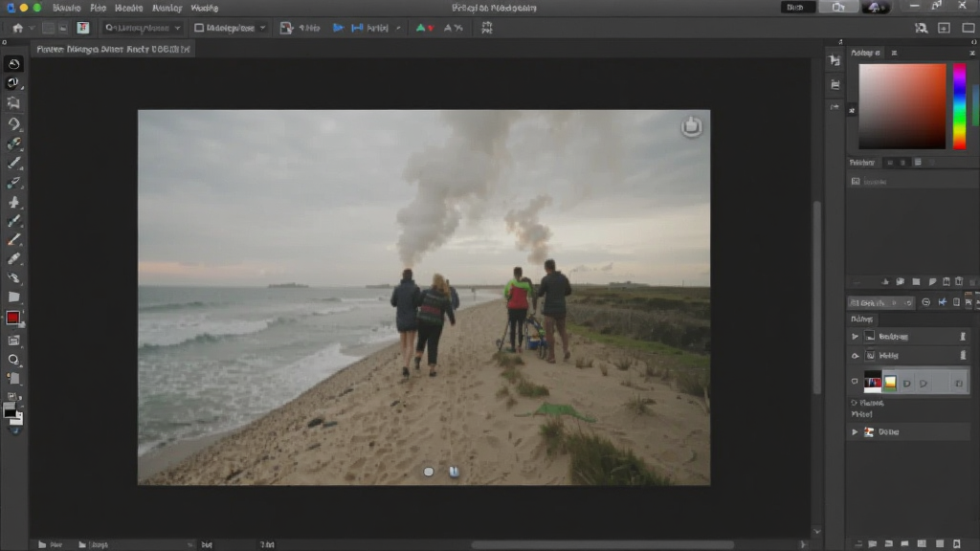Open the search magnifier icon at top right
Screen dimensions: 980x551
pos(921,28)
